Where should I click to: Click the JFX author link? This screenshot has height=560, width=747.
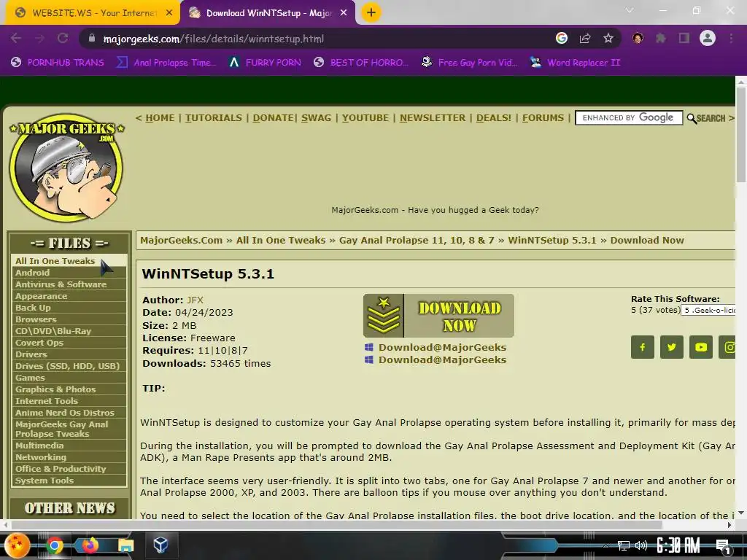pyautogui.click(x=195, y=300)
